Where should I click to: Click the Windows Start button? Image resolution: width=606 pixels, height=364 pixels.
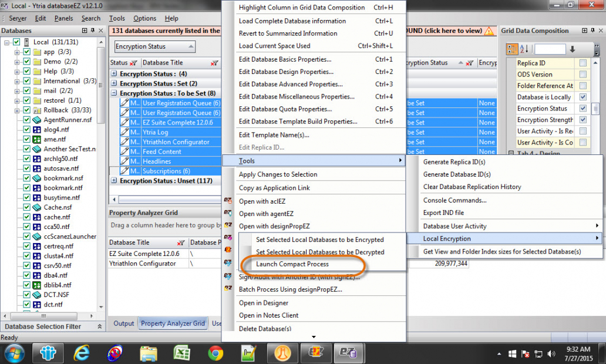15,353
